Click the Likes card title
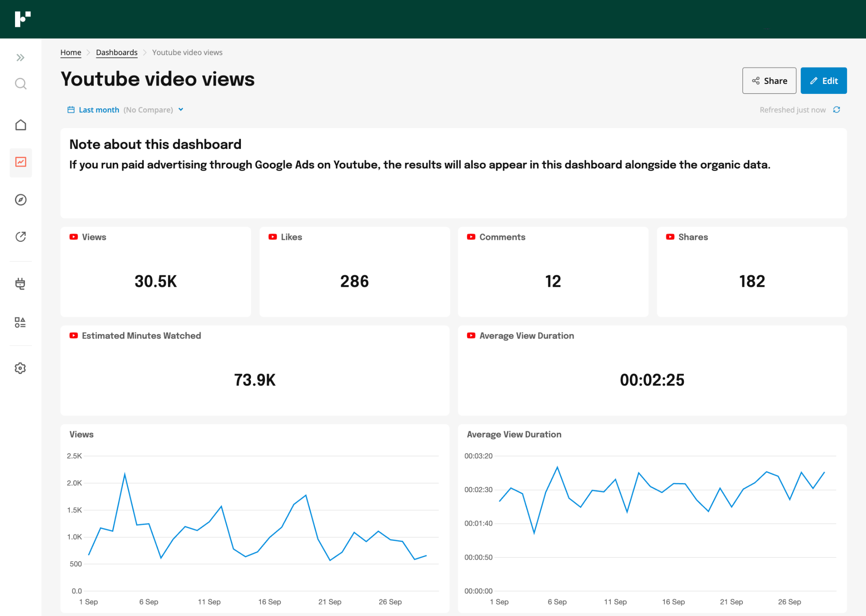The image size is (866, 616). pyautogui.click(x=292, y=237)
